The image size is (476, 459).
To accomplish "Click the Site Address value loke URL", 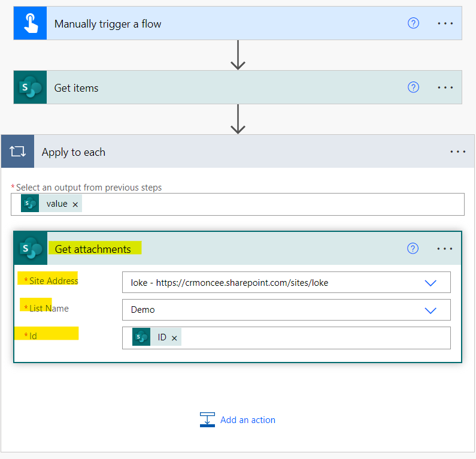I will (x=229, y=283).
